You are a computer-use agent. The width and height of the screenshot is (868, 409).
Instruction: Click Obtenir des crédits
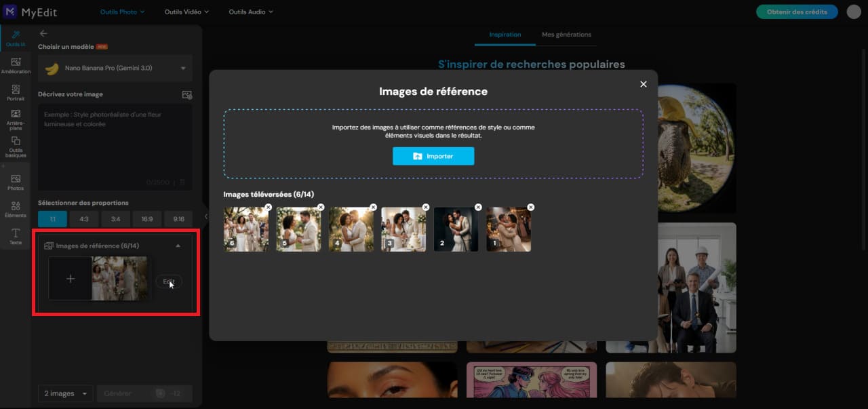pos(796,12)
